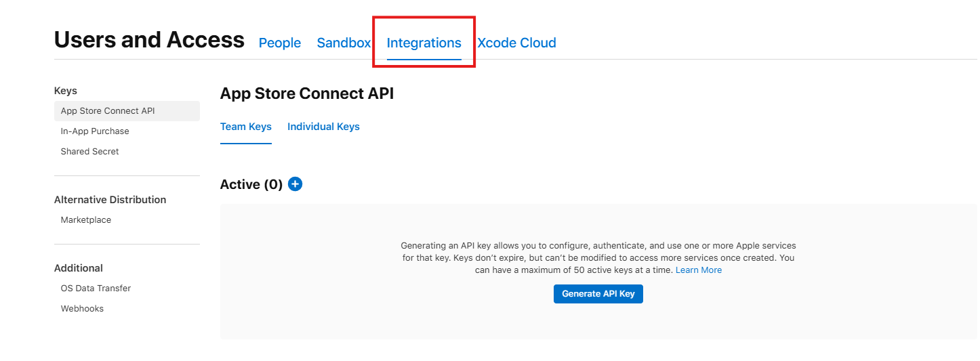Screen dimensions: 980x361
Task: Switch to the Sandbox tab
Action: [x=344, y=43]
